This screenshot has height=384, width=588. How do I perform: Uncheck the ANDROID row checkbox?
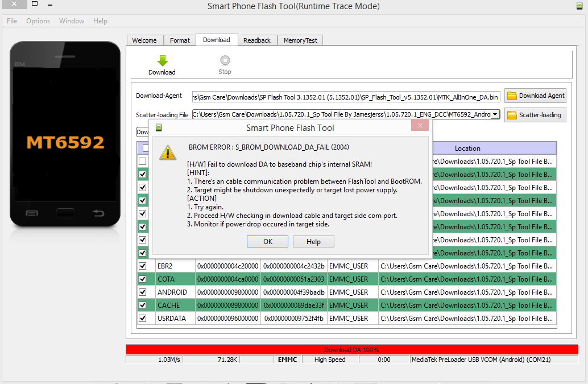coord(143,292)
